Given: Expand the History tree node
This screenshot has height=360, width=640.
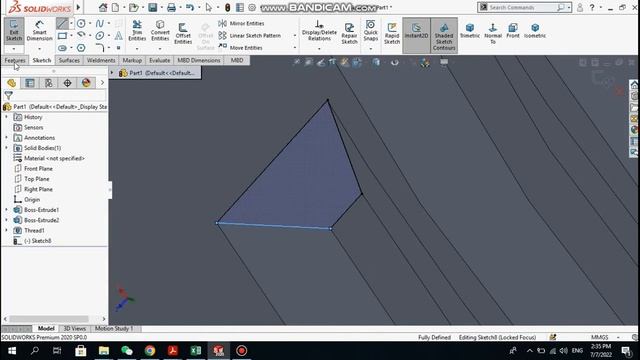Looking at the screenshot, I should (x=6, y=117).
